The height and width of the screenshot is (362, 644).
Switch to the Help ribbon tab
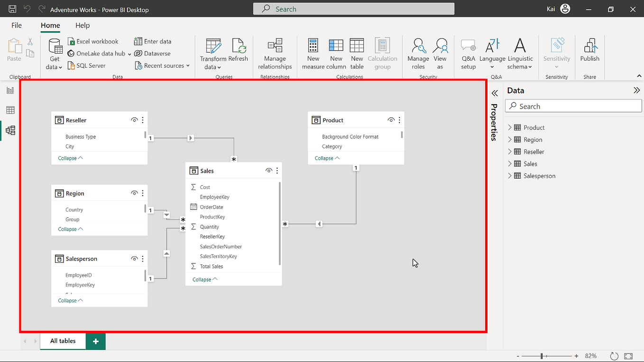pyautogui.click(x=82, y=25)
